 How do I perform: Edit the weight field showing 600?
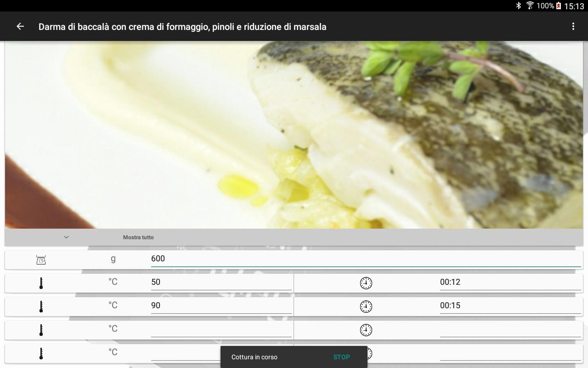pyautogui.click(x=366, y=259)
